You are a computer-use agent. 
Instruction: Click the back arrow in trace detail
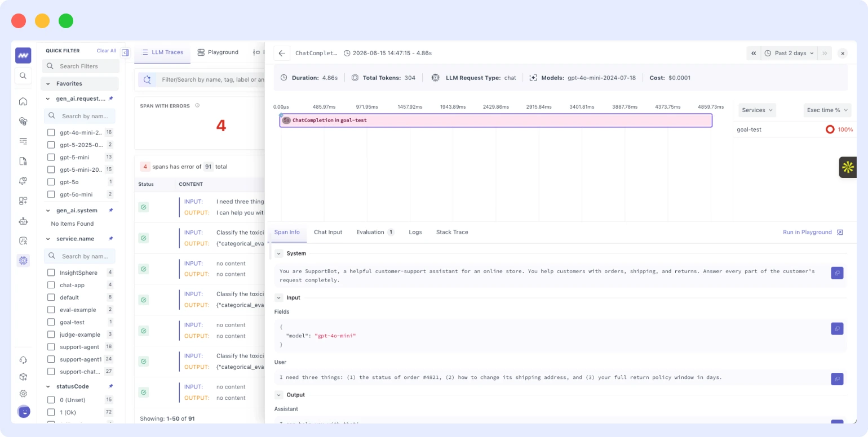point(282,53)
